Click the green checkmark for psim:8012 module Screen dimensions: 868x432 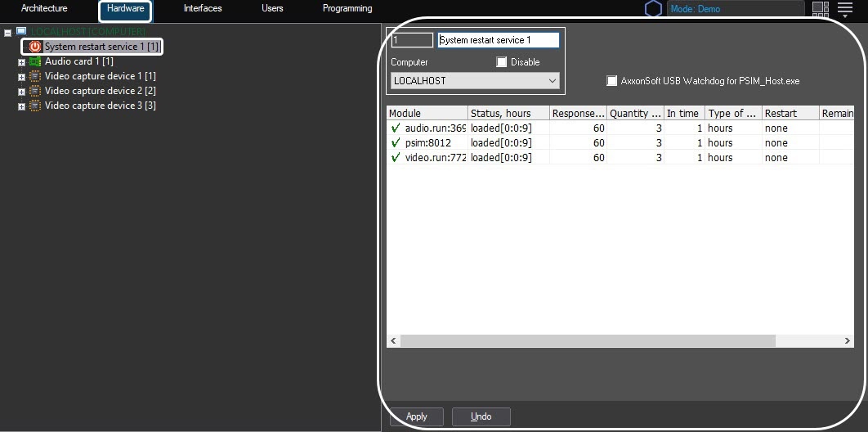click(x=396, y=143)
